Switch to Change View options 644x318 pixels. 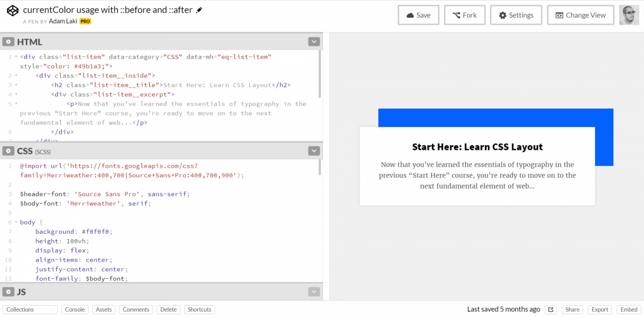click(x=580, y=15)
